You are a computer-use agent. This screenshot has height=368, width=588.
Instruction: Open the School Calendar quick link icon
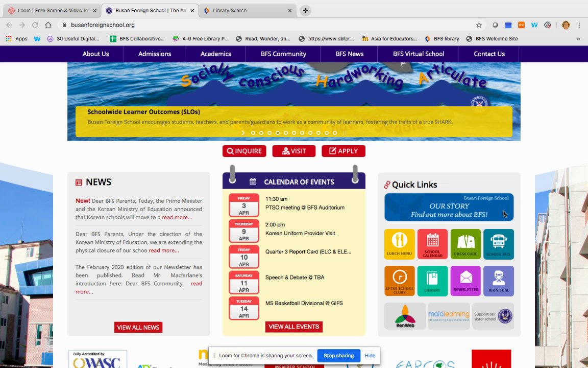[x=432, y=244]
